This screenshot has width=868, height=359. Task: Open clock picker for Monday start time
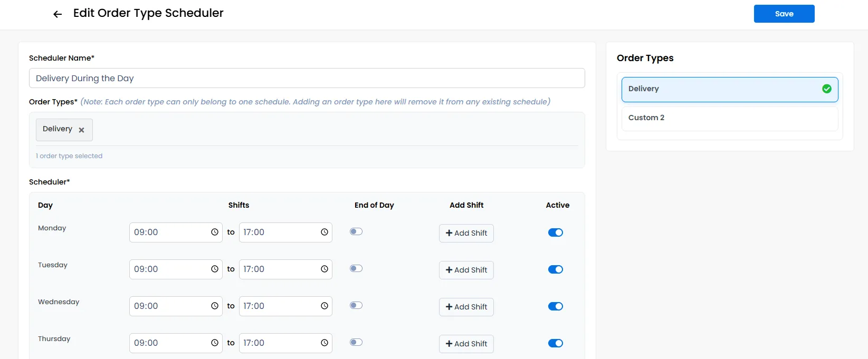(x=215, y=232)
